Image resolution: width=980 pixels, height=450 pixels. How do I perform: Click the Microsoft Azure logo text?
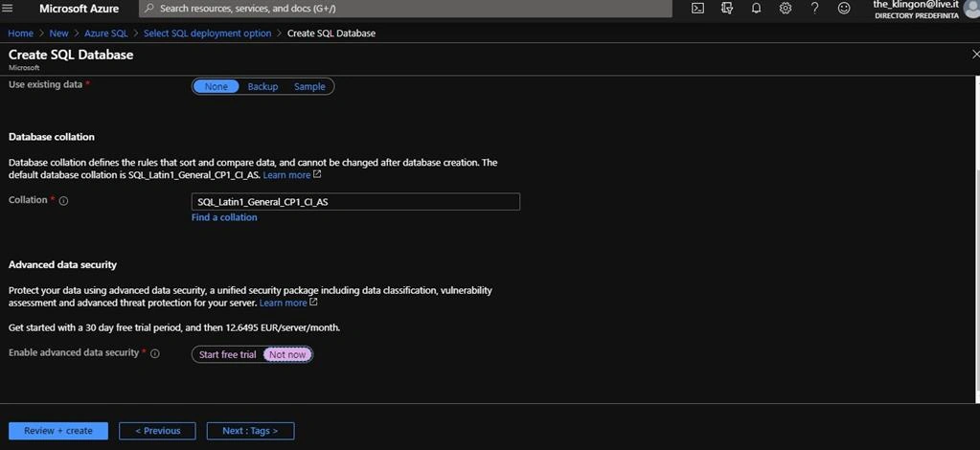pyautogui.click(x=79, y=9)
